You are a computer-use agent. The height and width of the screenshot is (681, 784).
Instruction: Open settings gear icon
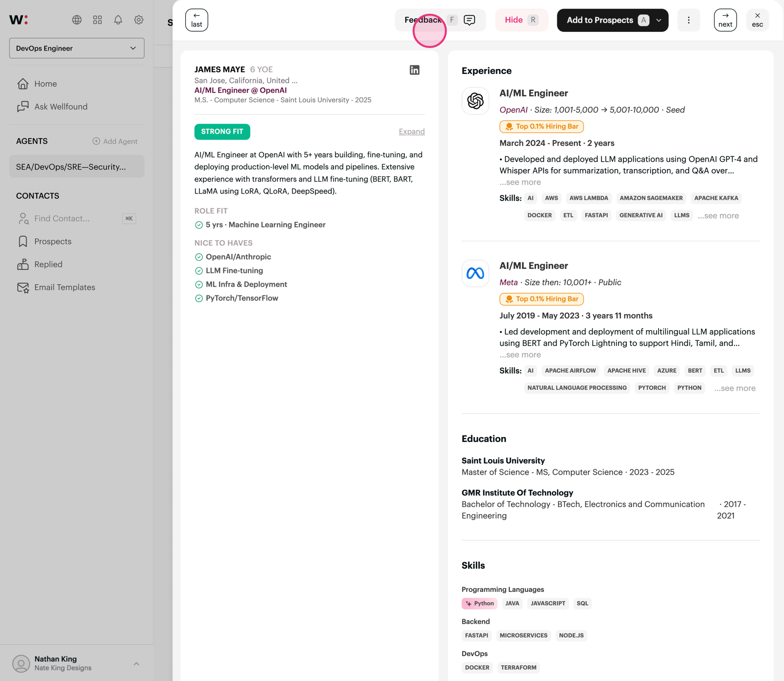point(139,20)
